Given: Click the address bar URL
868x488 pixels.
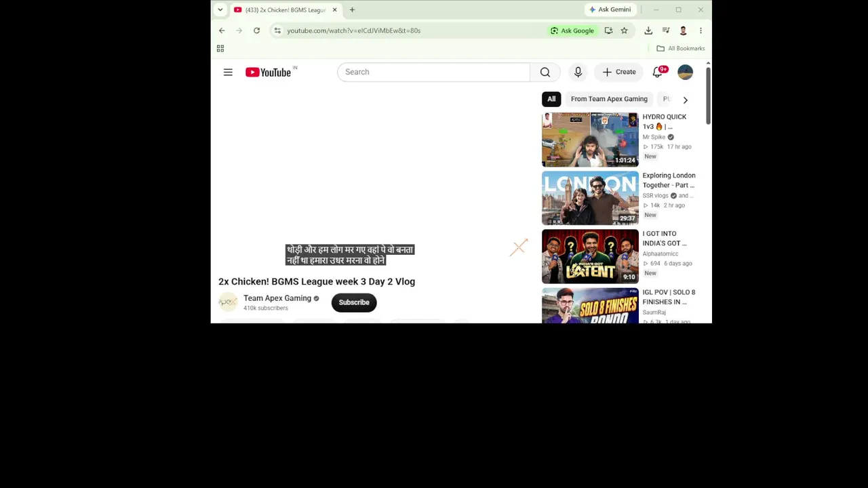Looking at the screenshot, I should [353, 30].
